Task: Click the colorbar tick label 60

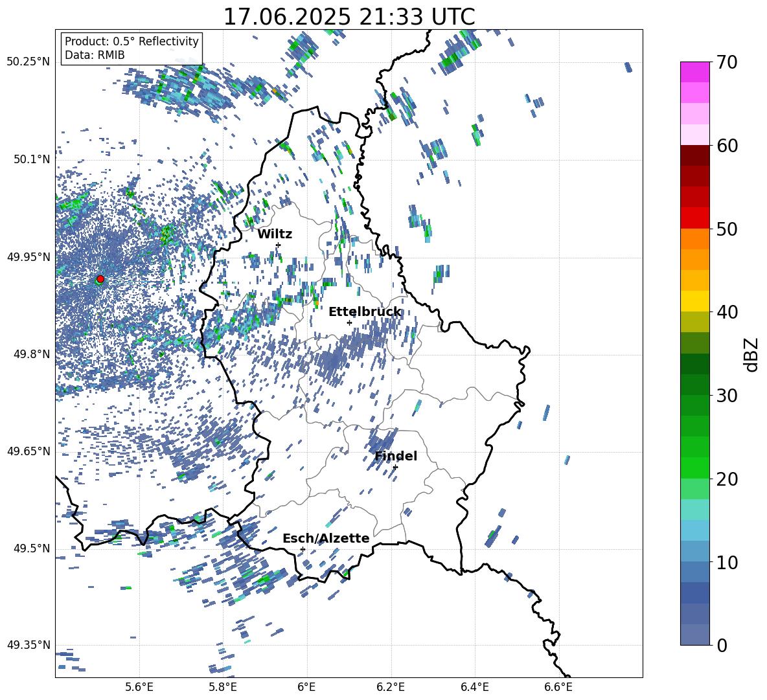Action: pos(727,146)
